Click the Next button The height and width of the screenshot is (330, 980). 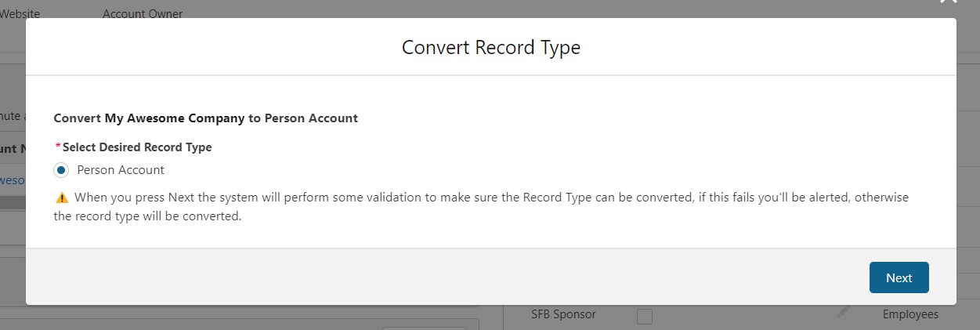click(x=899, y=277)
